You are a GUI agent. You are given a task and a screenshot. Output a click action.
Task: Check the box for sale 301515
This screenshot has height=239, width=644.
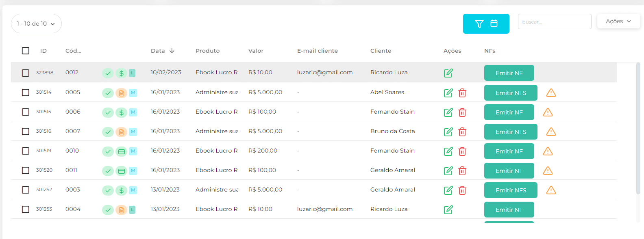coord(26,112)
